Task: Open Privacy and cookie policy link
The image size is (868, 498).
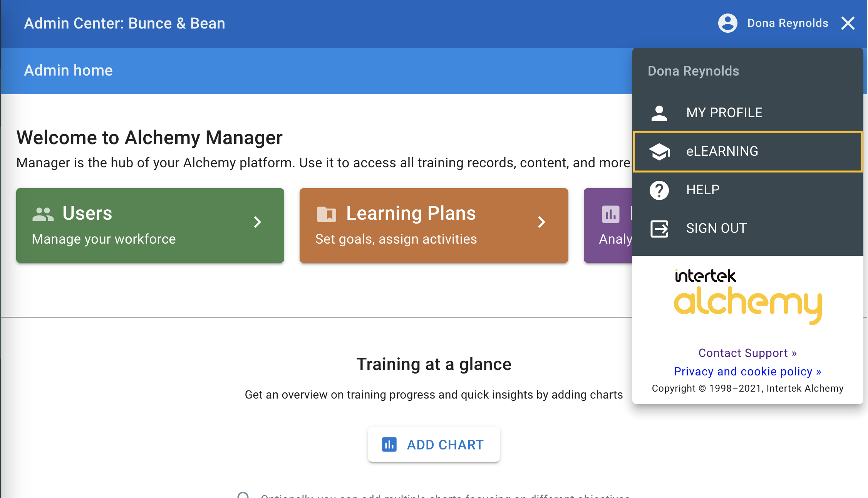Action: click(747, 371)
